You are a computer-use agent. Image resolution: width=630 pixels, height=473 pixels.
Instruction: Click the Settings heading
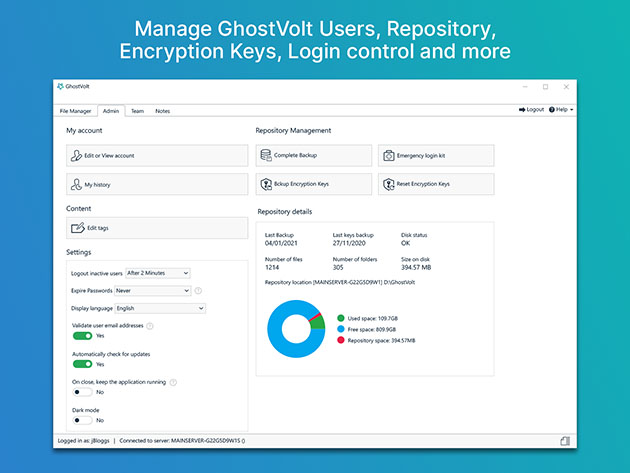[79, 252]
